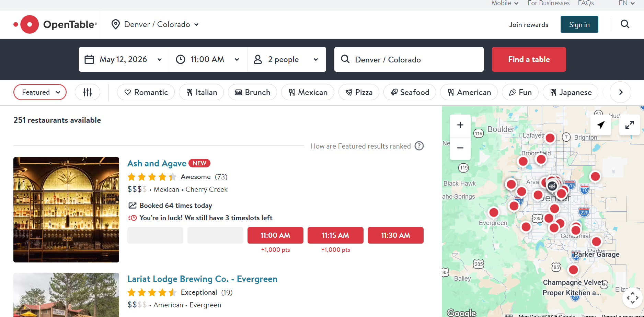This screenshot has height=317, width=644.
Task: Open the magnifier search icon in header
Action: 625,24
